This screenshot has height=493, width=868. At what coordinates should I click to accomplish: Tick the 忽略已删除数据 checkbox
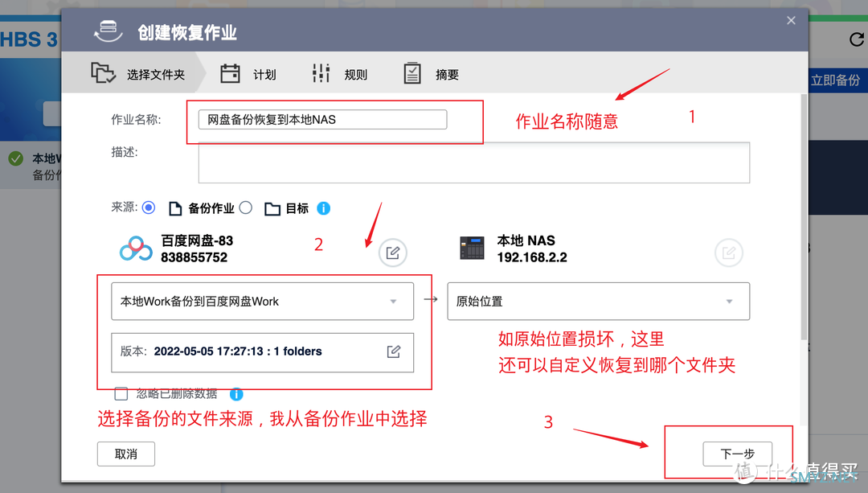[x=121, y=394]
